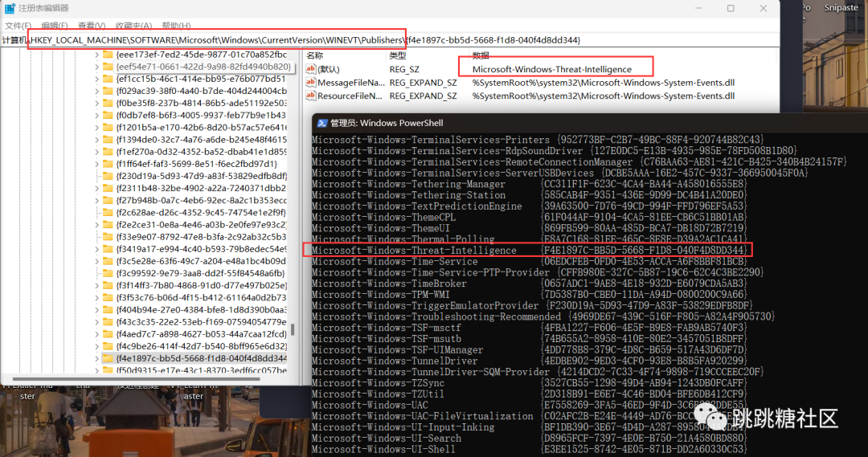Click PowerShell line Microsoft-Windows-Time-Service-PTP-Provider

coord(537,272)
